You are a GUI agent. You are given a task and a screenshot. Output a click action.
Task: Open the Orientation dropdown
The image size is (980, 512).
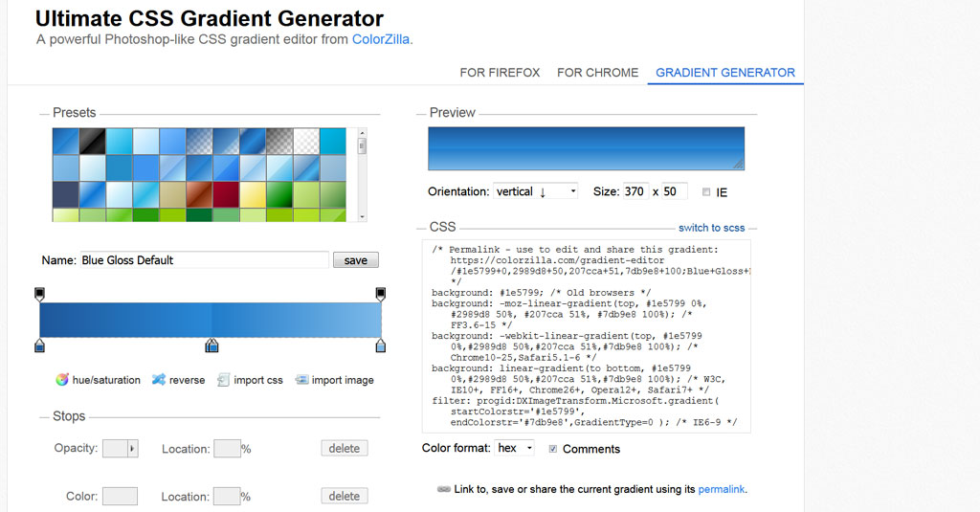coord(535,191)
